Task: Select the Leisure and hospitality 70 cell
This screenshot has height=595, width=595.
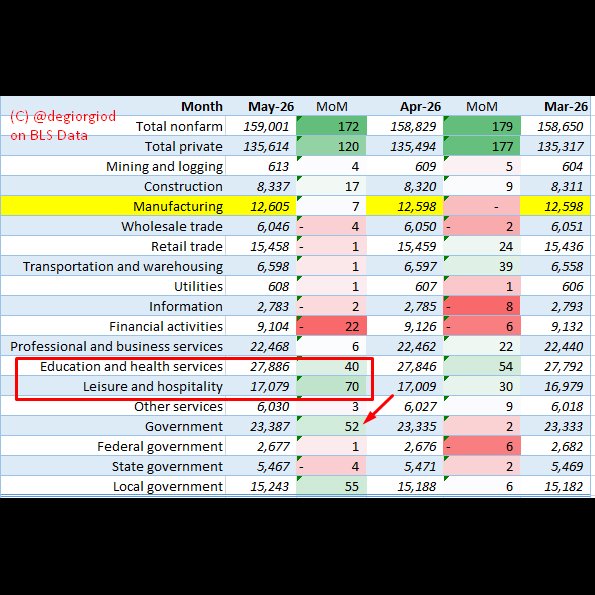Action: pos(331,386)
